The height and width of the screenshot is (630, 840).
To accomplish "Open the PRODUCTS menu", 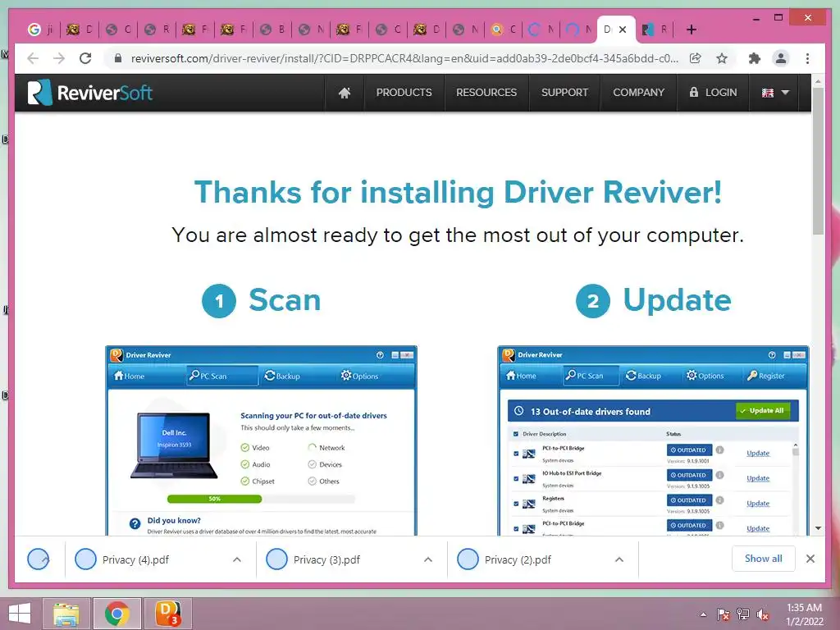I will [x=404, y=93].
